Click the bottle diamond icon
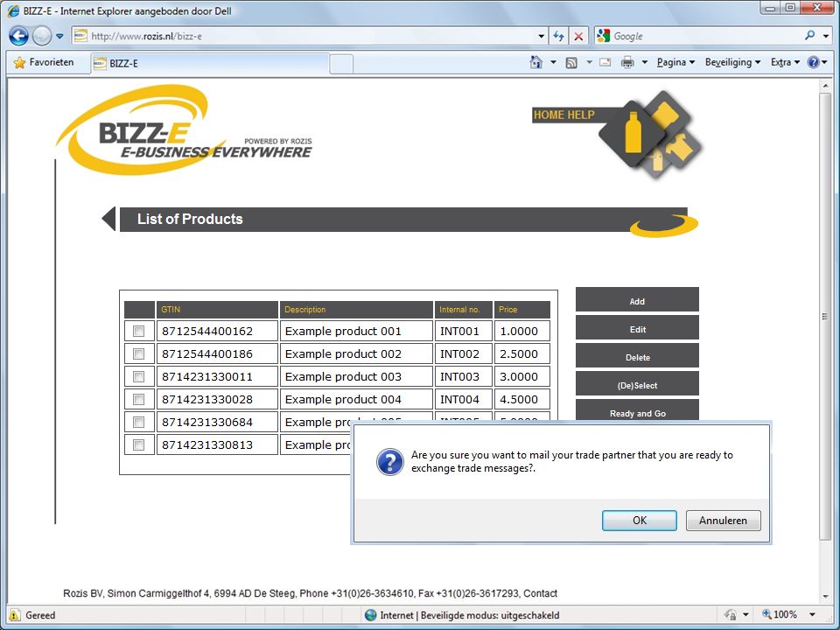Screen dimensions: 840x630 point(633,132)
